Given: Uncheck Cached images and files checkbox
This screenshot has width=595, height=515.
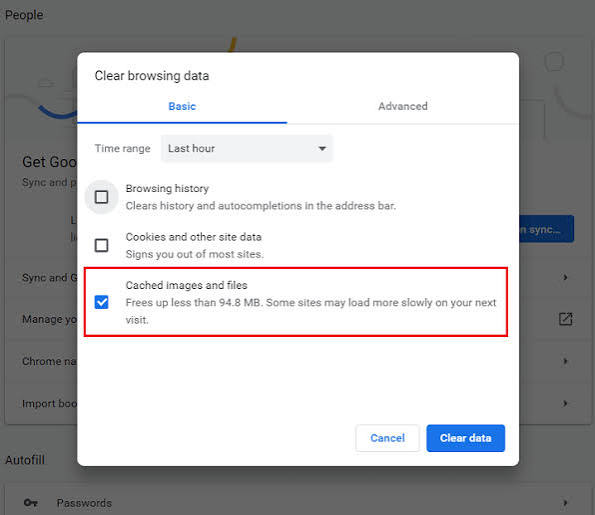Looking at the screenshot, I should [101, 302].
